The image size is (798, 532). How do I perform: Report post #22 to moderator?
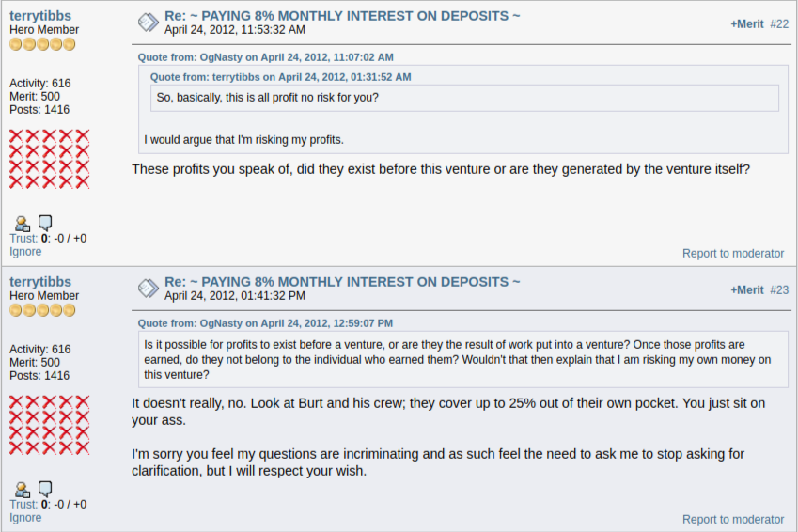[x=733, y=253]
